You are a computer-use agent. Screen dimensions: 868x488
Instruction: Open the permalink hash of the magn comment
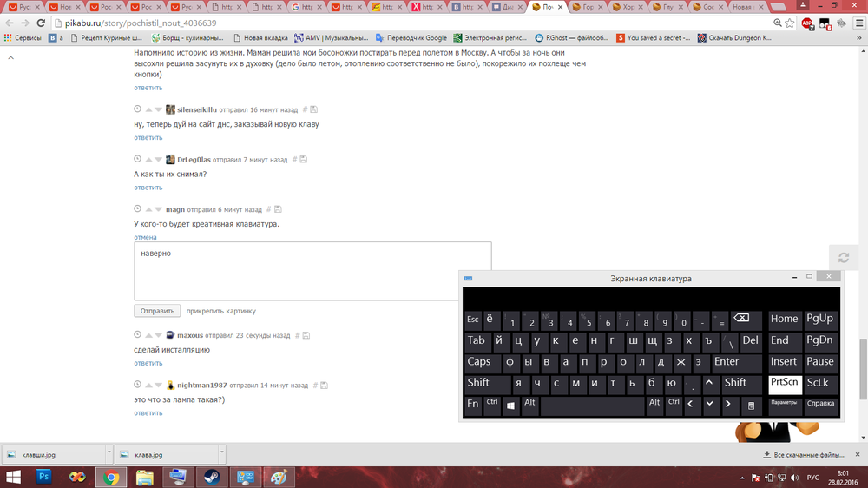click(x=268, y=209)
